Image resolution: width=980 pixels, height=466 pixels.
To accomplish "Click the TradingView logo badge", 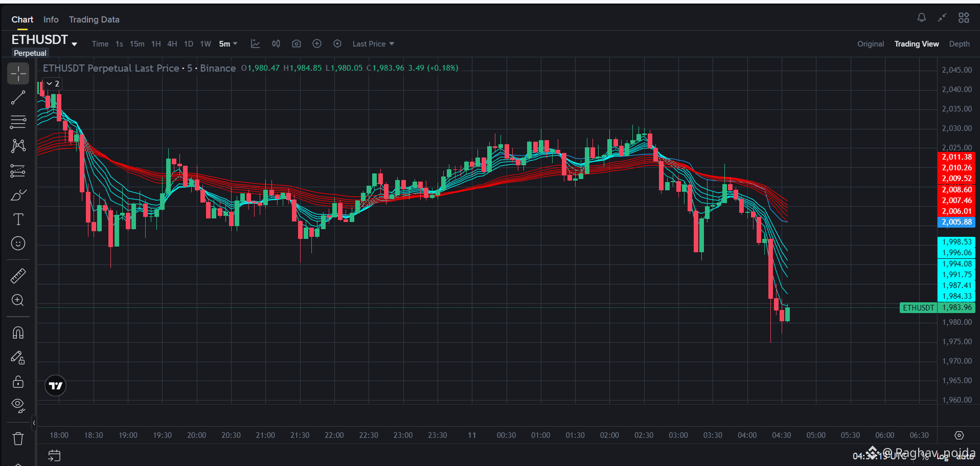I will (56, 386).
